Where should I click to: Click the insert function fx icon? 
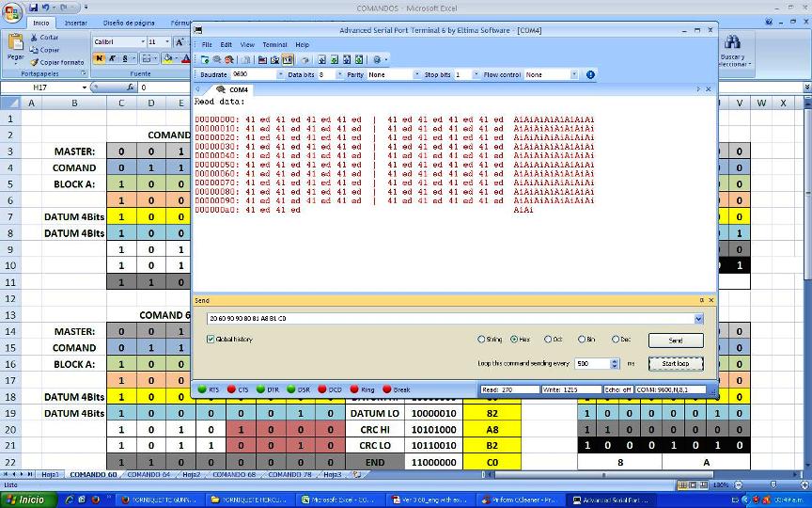(x=131, y=87)
